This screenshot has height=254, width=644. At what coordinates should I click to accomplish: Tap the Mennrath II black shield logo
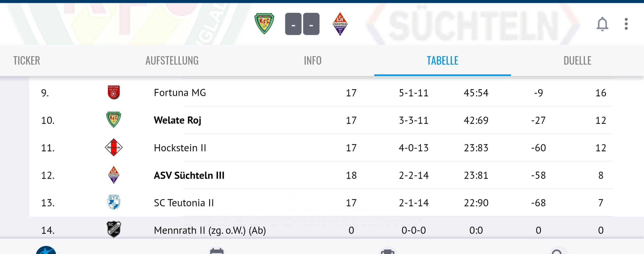click(x=114, y=229)
